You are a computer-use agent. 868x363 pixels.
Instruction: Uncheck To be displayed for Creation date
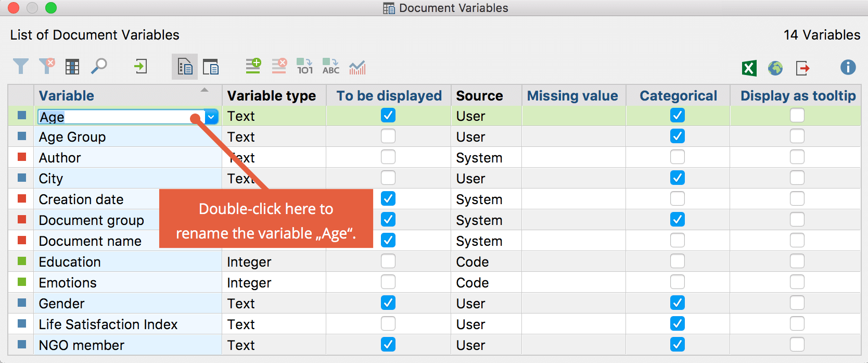tap(388, 198)
